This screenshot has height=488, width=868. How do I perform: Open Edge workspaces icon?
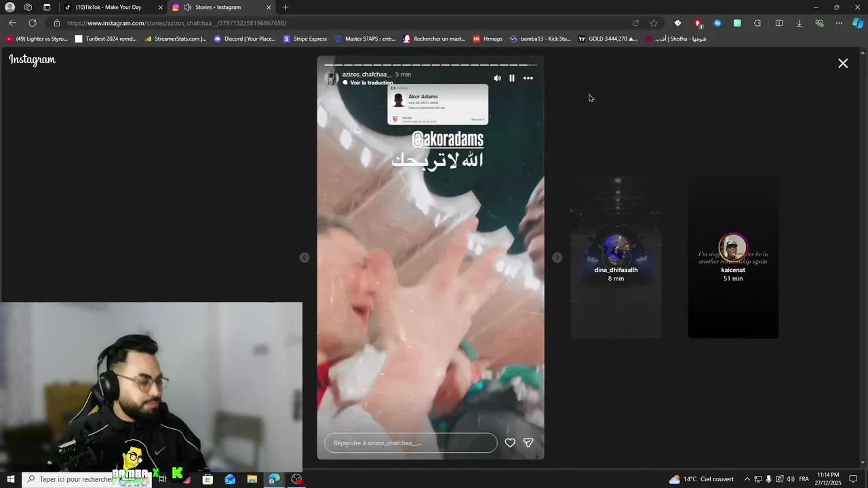coord(28,7)
